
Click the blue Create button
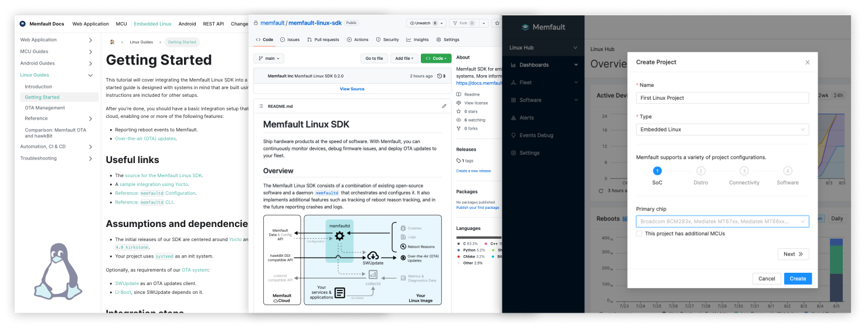point(797,279)
